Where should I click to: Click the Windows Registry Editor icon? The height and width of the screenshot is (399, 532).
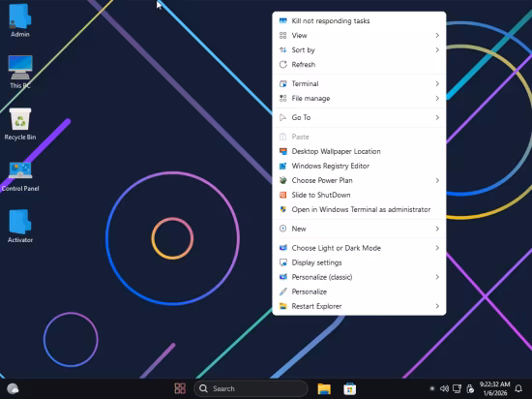(283, 166)
